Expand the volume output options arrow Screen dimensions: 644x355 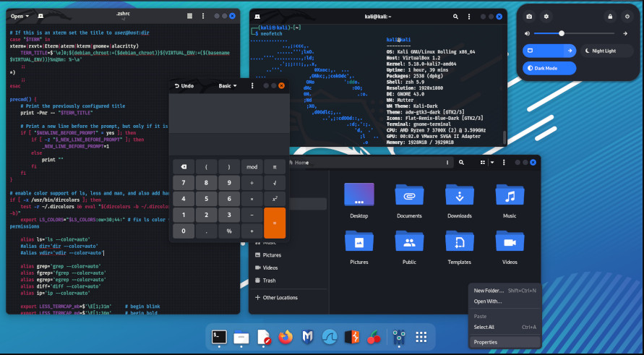click(x=625, y=33)
